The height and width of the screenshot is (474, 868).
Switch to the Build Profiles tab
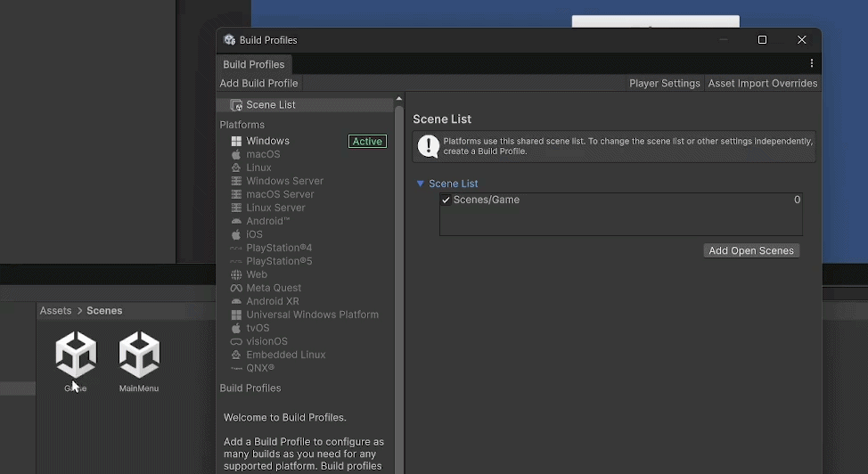(x=253, y=64)
